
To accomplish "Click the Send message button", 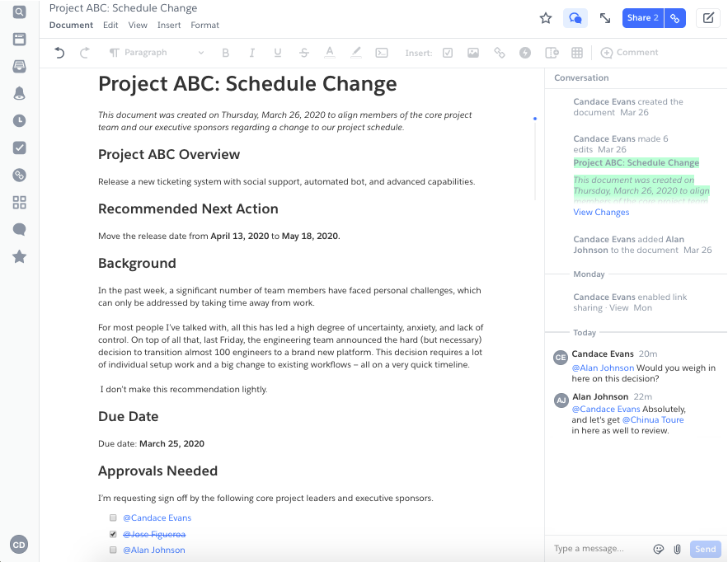I will click(x=705, y=549).
